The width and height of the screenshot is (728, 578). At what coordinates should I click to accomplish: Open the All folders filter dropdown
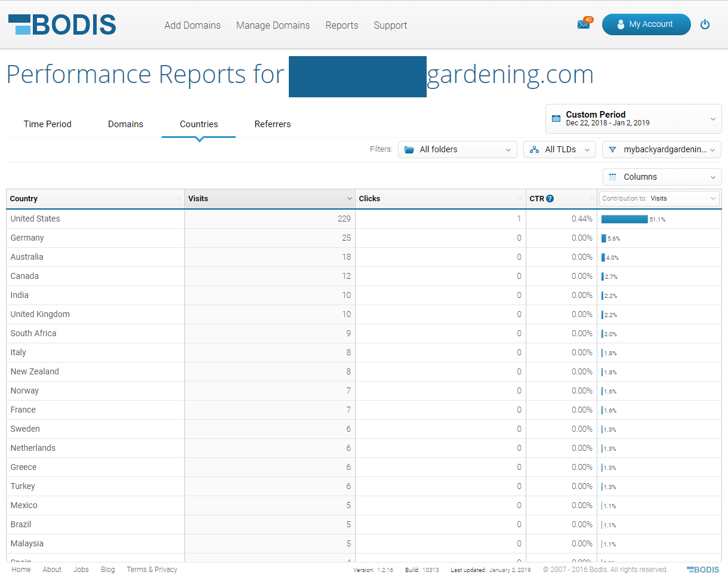pyautogui.click(x=458, y=150)
